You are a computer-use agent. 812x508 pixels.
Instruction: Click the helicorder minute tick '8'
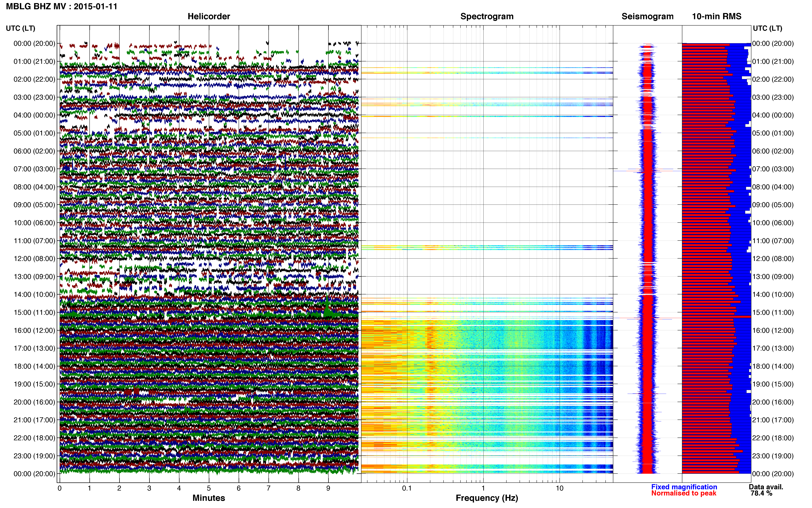point(298,488)
